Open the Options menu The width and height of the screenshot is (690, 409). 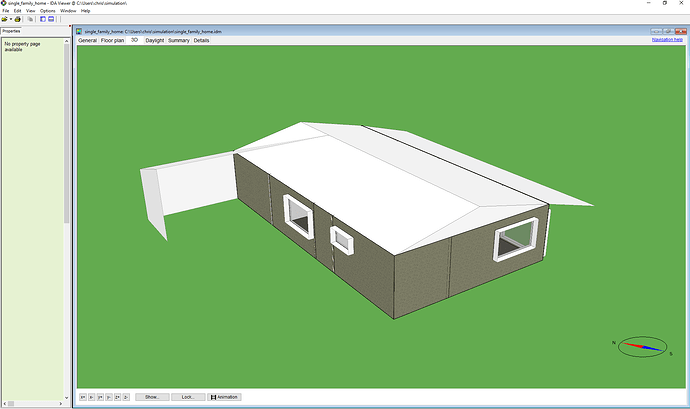[x=48, y=11]
